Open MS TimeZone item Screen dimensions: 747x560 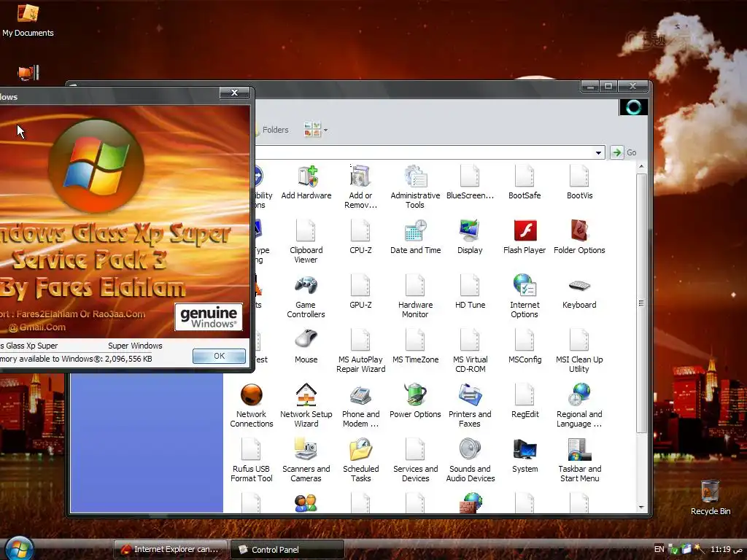415,346
